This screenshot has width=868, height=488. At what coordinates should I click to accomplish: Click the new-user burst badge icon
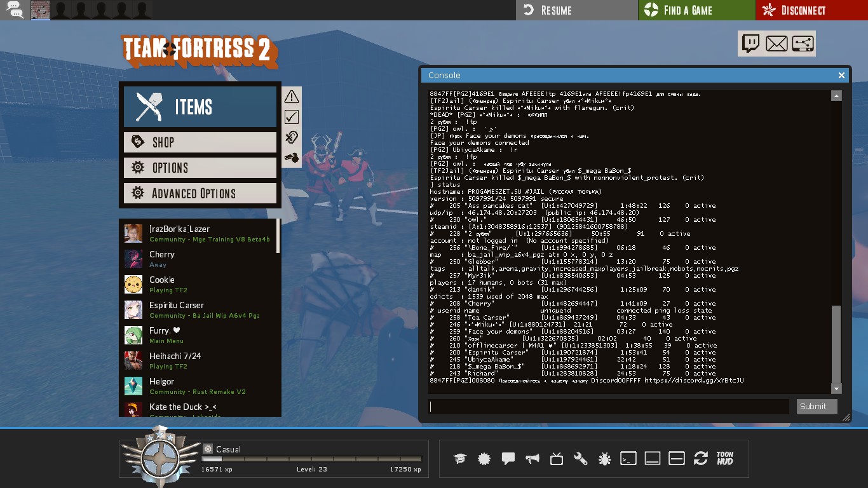click(x=484, y=459)
